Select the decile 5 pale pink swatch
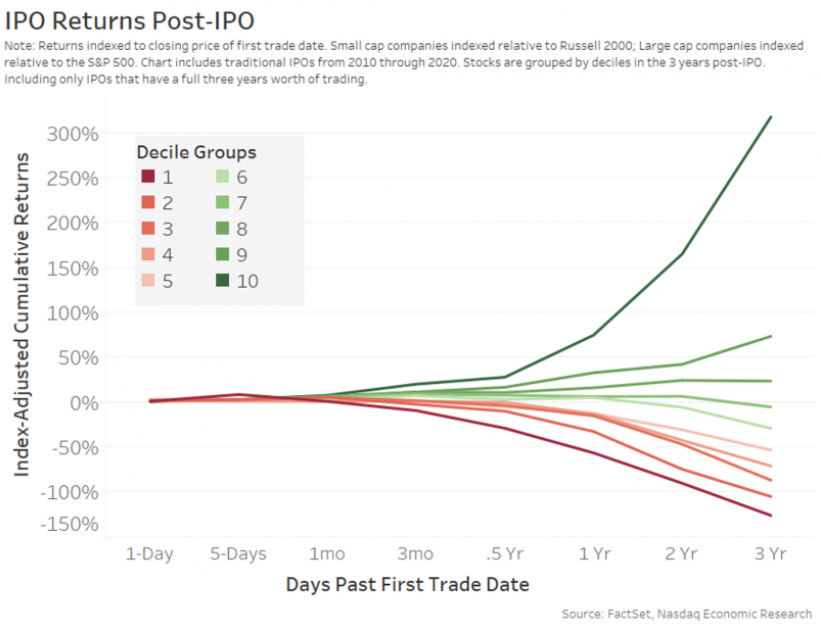This screenshot has height=632, width=821. [x=148, y=280]
